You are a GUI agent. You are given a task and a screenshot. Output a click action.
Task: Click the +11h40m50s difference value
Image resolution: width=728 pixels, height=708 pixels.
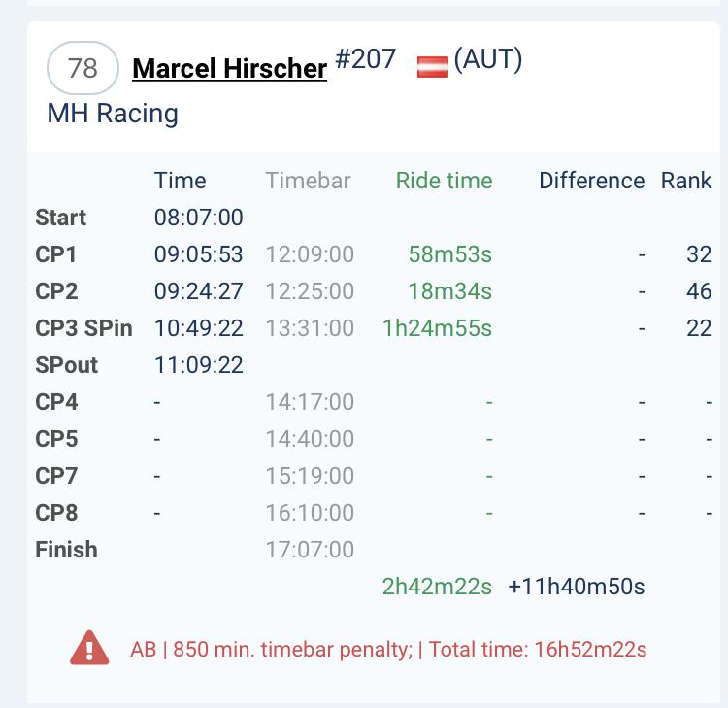[577, 587]
